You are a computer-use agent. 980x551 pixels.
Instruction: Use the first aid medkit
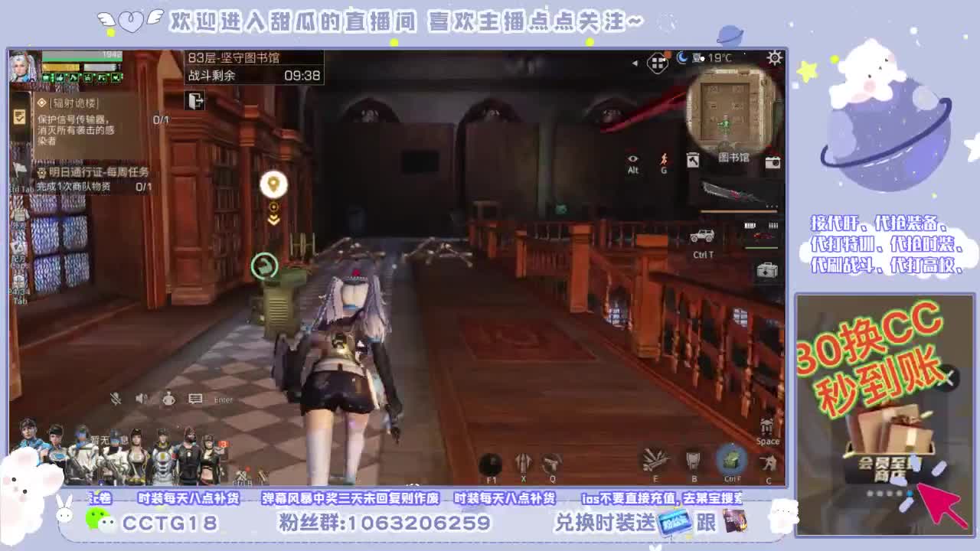pos(766,270)
